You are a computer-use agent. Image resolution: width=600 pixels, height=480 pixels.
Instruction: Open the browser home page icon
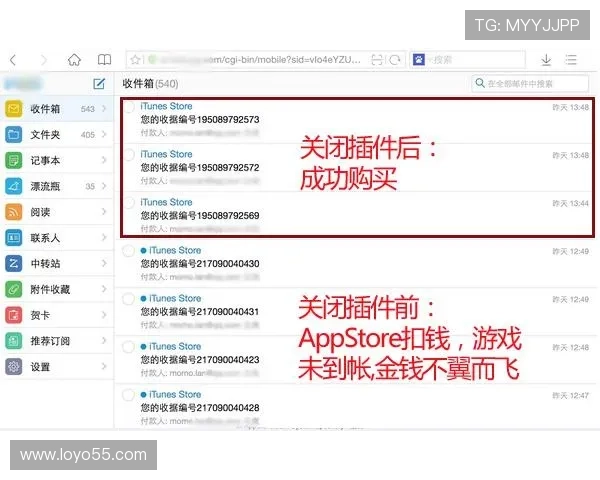pos(74,60)
